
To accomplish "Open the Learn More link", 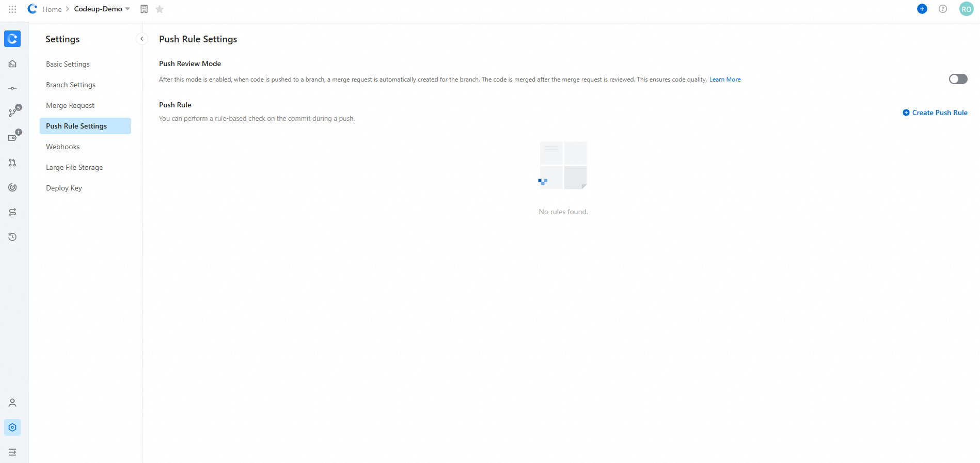I will click(x=725, y=79).
